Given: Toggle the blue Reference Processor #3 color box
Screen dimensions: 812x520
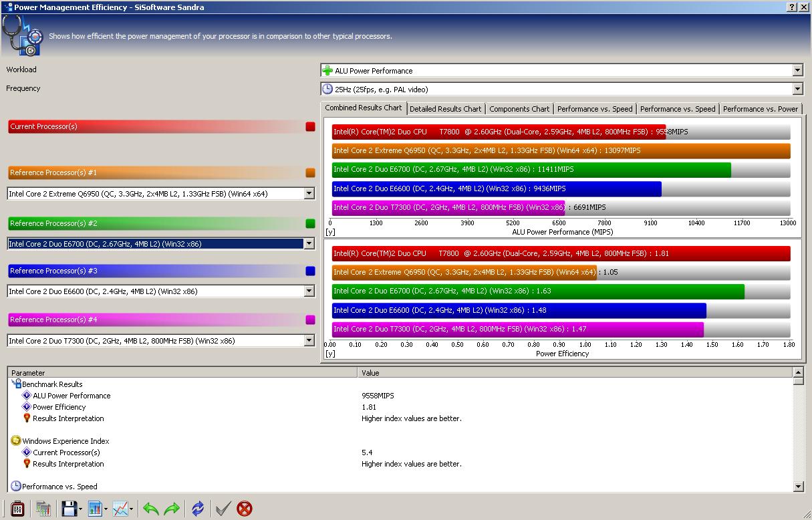Looking at the screenshot, I should pos(310,271).
